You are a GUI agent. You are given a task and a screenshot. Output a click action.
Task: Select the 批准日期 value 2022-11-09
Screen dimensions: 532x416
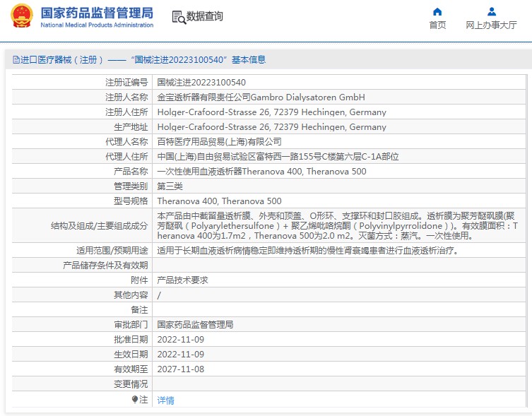pos(180,340)
